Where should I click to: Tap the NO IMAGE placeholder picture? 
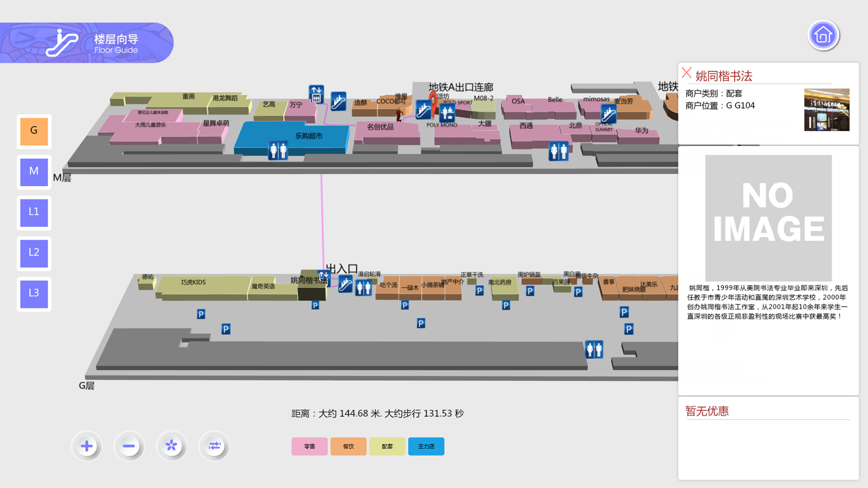[768, 218]
